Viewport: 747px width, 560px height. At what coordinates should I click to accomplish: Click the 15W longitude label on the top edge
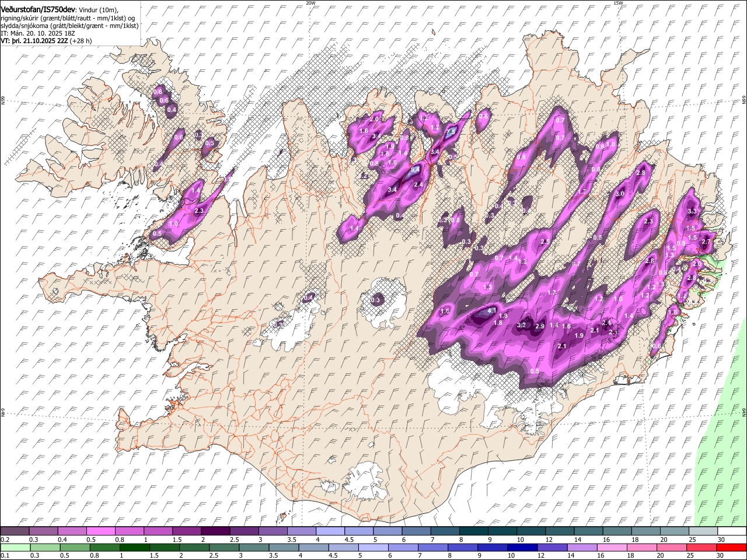(x=618, y=3)
